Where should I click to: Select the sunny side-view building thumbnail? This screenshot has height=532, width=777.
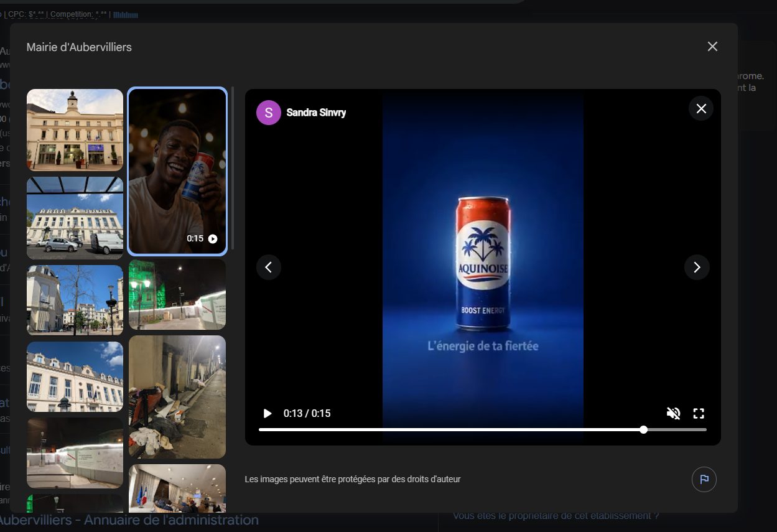75,376
